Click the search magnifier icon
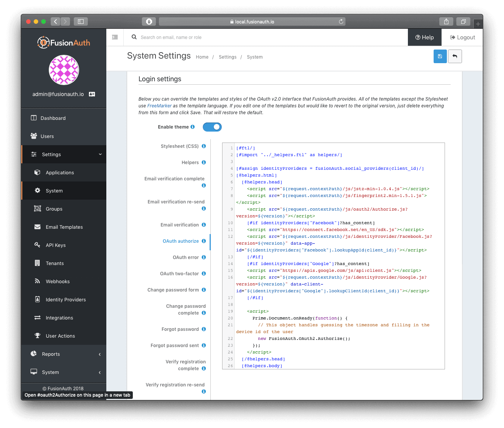 click(x=134, y=37)
